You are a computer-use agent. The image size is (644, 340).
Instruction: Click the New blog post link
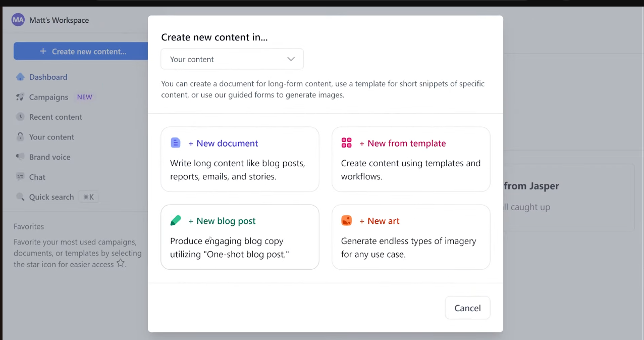(x=225, y=221)
